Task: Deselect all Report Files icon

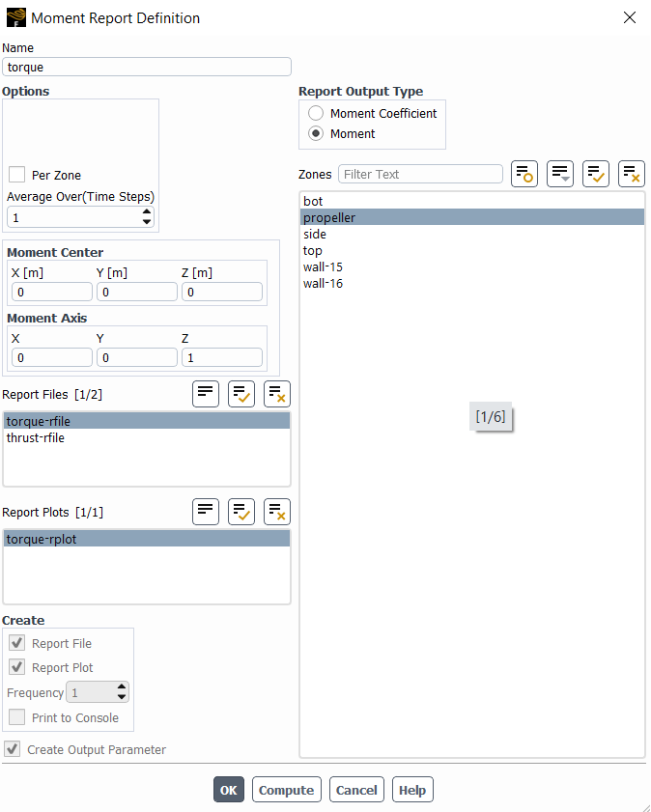Action: (277, 394)
